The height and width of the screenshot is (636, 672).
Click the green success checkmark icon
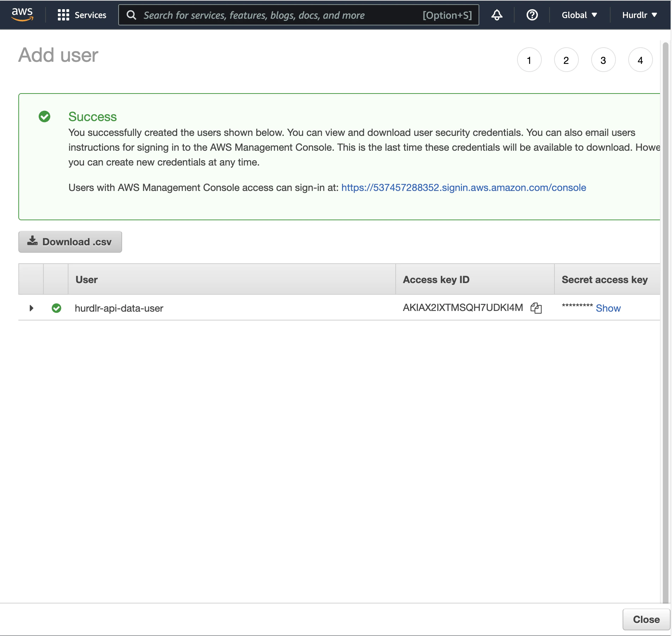44,116
